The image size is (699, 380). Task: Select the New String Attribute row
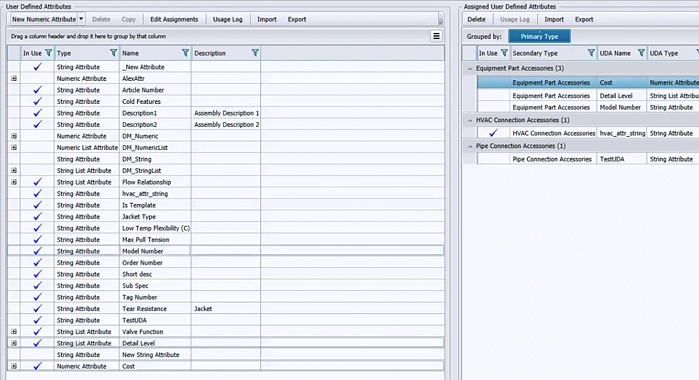click(226, 355)
